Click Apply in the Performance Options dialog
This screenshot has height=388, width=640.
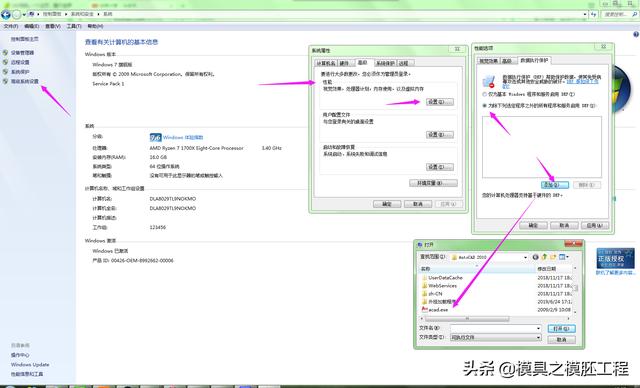click(595, 225)
